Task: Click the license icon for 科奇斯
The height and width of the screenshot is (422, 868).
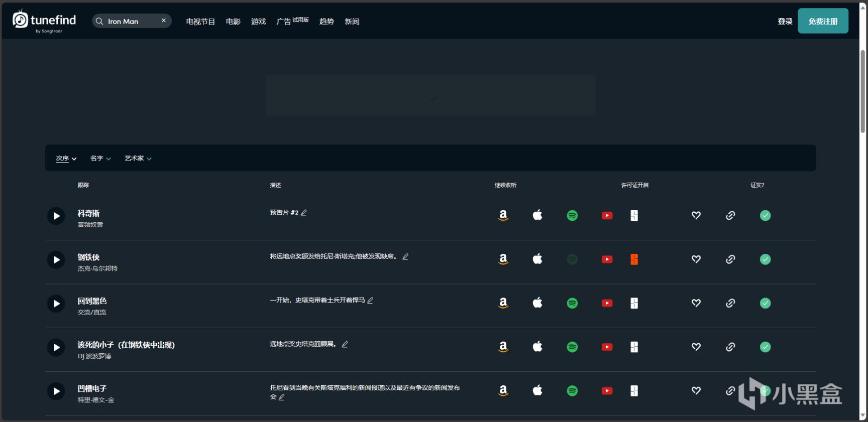Action: coord(634,216)
